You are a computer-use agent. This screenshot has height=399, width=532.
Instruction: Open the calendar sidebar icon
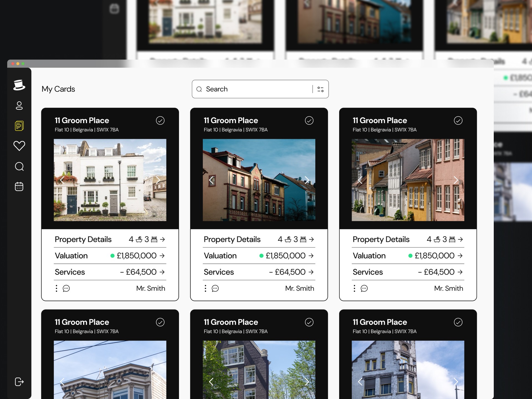[19, 186]
